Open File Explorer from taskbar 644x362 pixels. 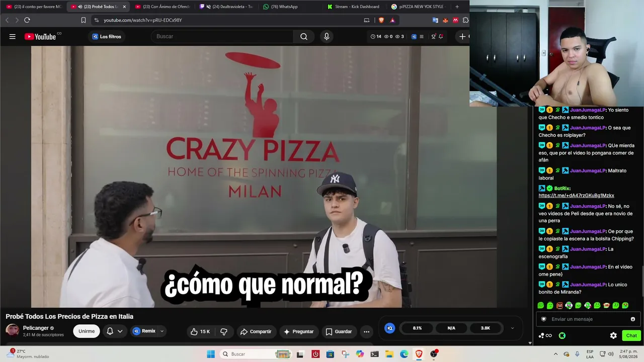389,354
